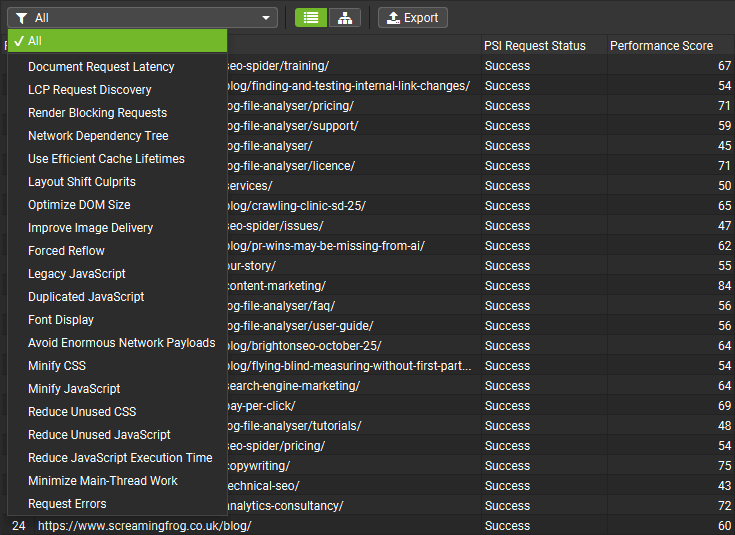Viewport: 735px width, 535px height.
Task: Click the our-story/ URL cell
Action: point(354,265)
